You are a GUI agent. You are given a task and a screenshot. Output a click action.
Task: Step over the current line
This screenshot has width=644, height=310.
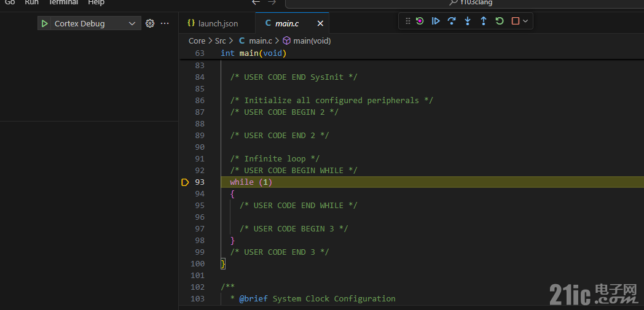tap(452, 21)
